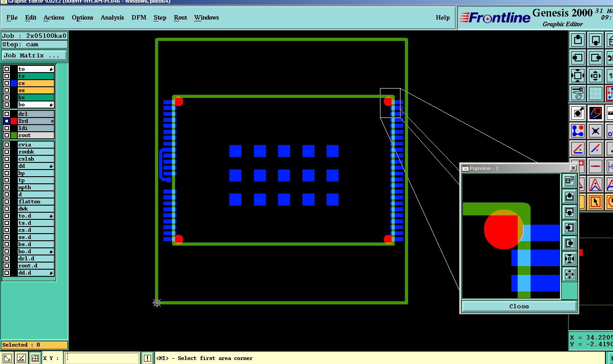
Task: Choose the yellow pointer select tool
Action: coord(596,202)
